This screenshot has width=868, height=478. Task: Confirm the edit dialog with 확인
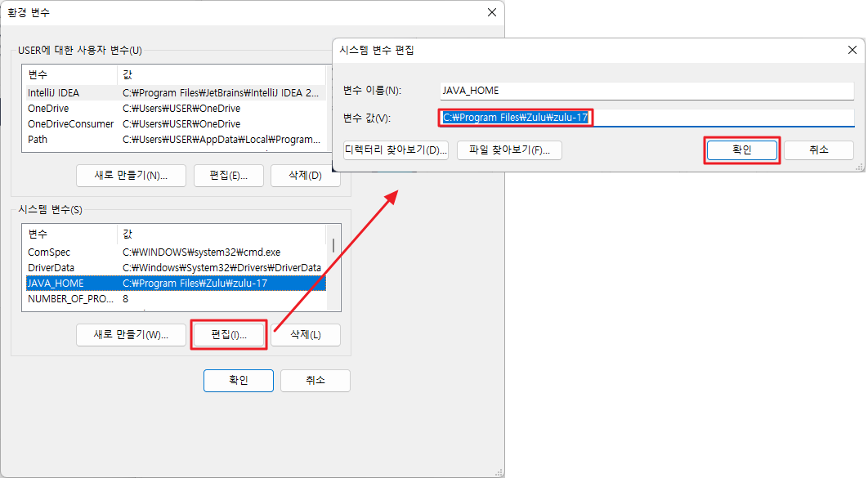point(742,150)
